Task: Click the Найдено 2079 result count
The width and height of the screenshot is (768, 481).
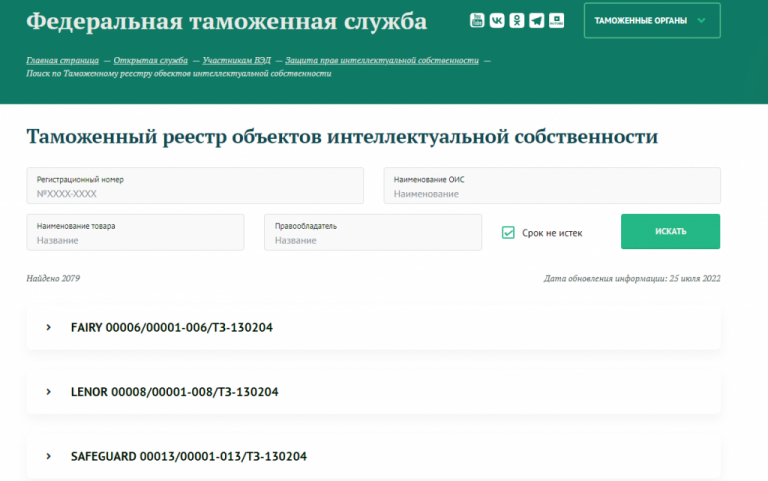Action: tap(53, 278)
